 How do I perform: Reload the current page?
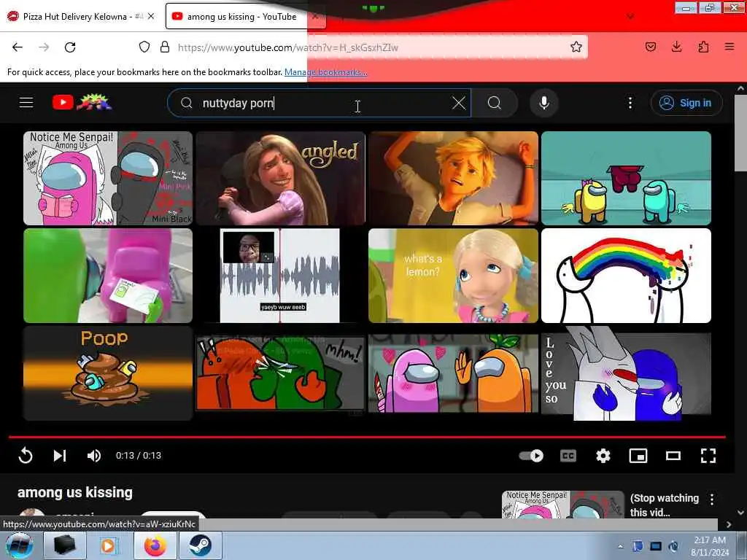70,47
